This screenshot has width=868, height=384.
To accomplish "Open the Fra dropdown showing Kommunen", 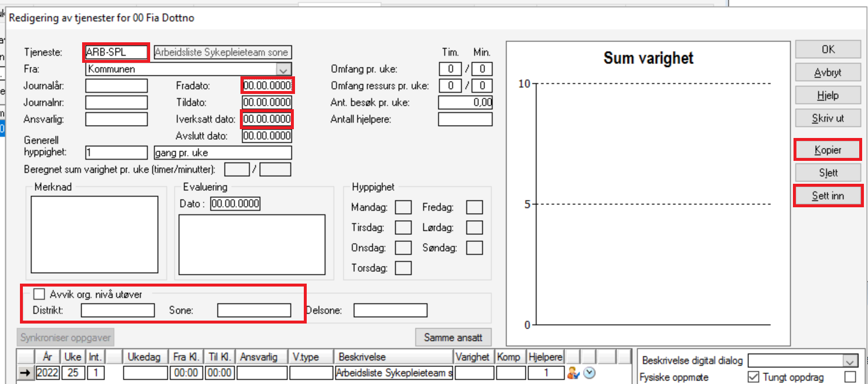I will [284, 69].
